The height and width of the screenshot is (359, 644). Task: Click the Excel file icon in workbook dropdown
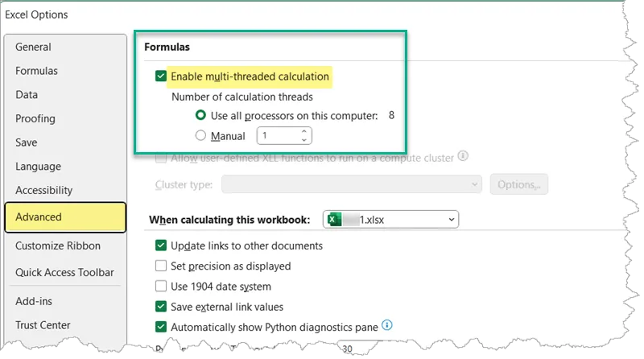click(x=336, y=219)
